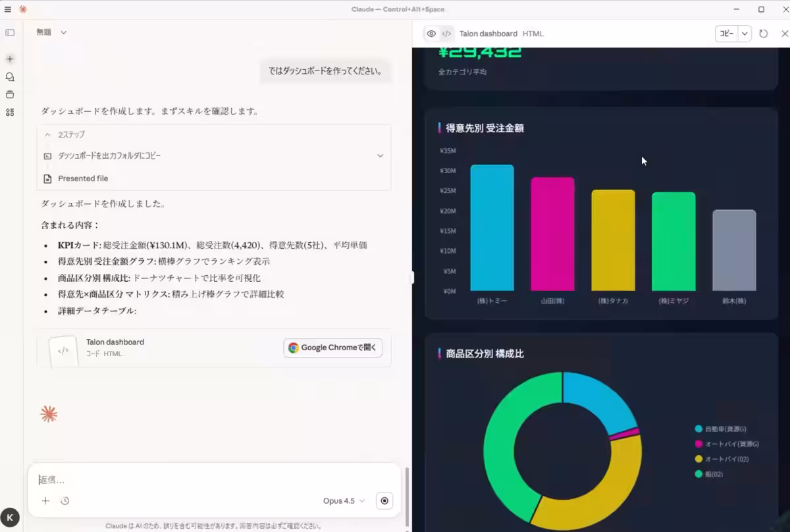This screenshot has height=532, width=790.
Task: Open the Opus 4.5 model selector
Action: click(342, 500)
